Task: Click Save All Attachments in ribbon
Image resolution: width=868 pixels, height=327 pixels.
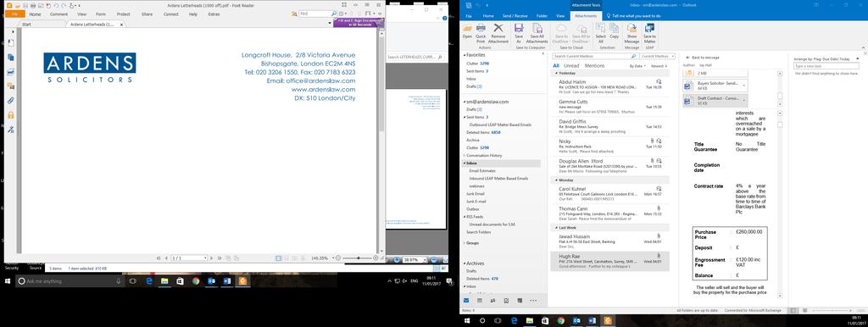Action: 537,33
